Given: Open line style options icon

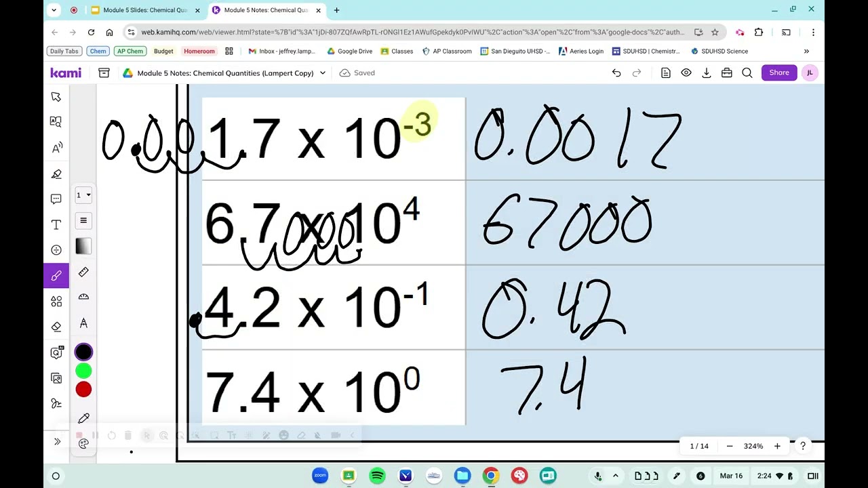Looking at the screenshot, I should [83, 220].
